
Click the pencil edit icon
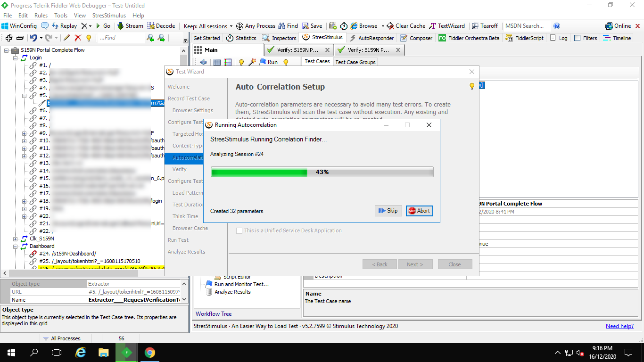pos(67,38)
